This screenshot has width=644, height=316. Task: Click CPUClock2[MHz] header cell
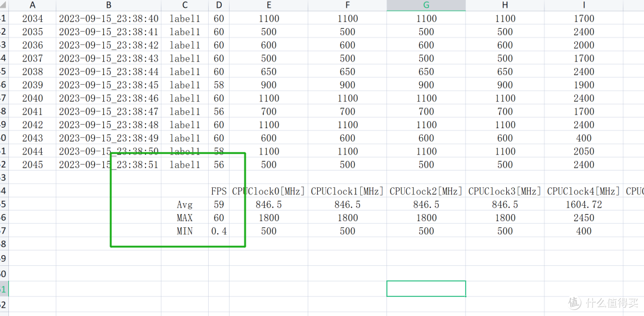point(426,191)
